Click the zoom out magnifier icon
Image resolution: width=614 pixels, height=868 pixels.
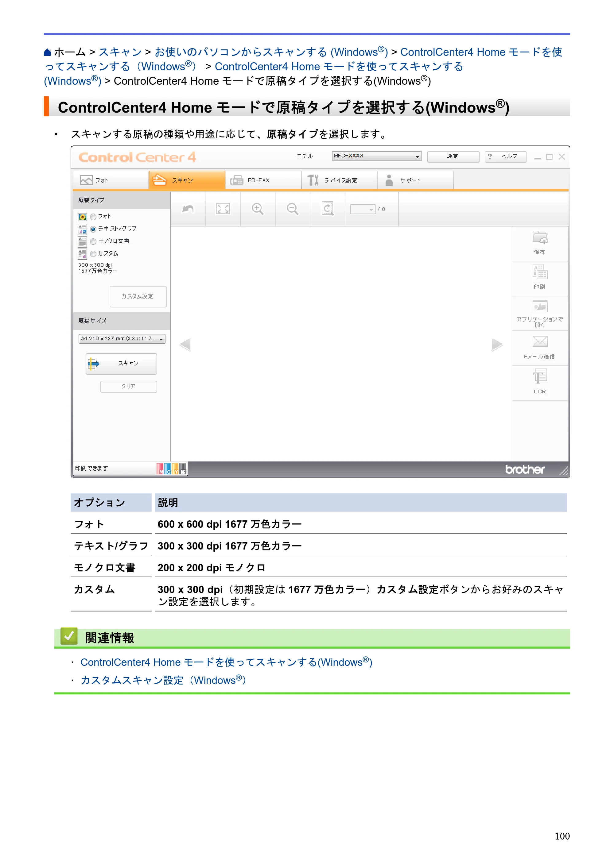point(293,209)
